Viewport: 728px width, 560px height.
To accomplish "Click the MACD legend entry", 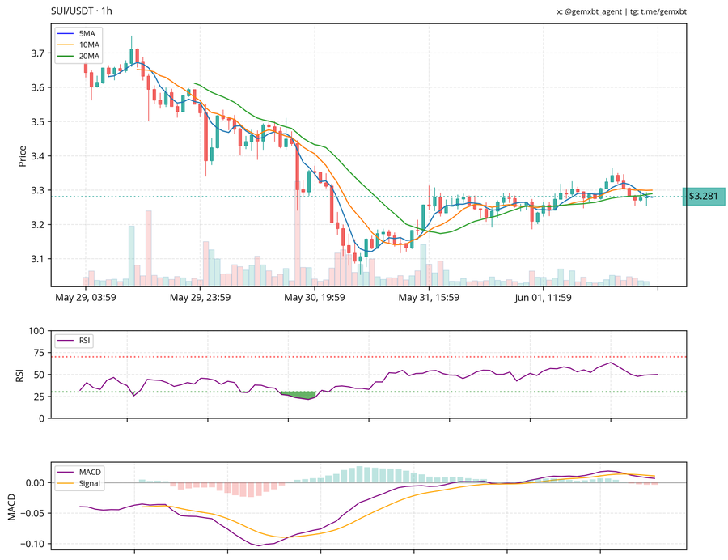I will coord(79,472).
